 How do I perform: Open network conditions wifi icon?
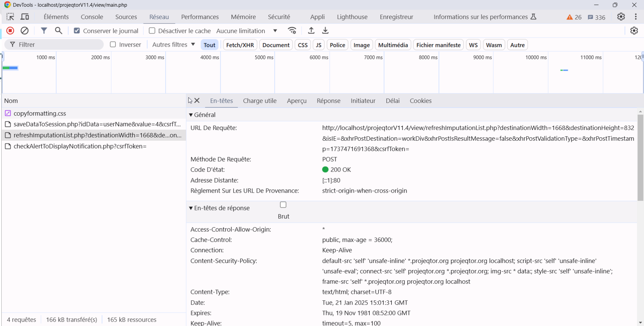[292, 31]
